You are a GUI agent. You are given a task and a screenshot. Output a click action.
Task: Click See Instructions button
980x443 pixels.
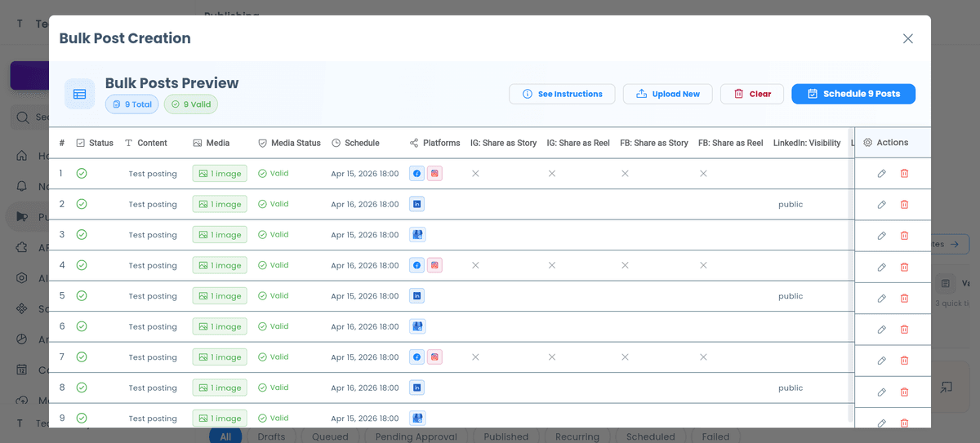tap(561, 94)
